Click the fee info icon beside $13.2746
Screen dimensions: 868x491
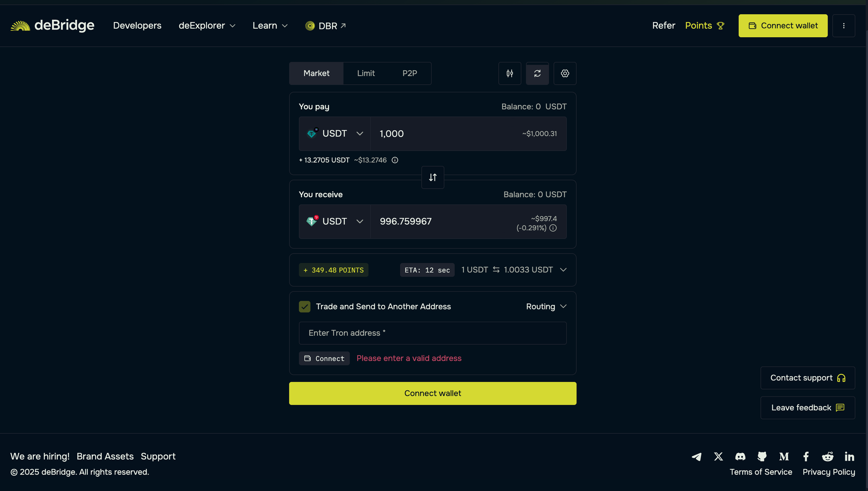[395, 160]
